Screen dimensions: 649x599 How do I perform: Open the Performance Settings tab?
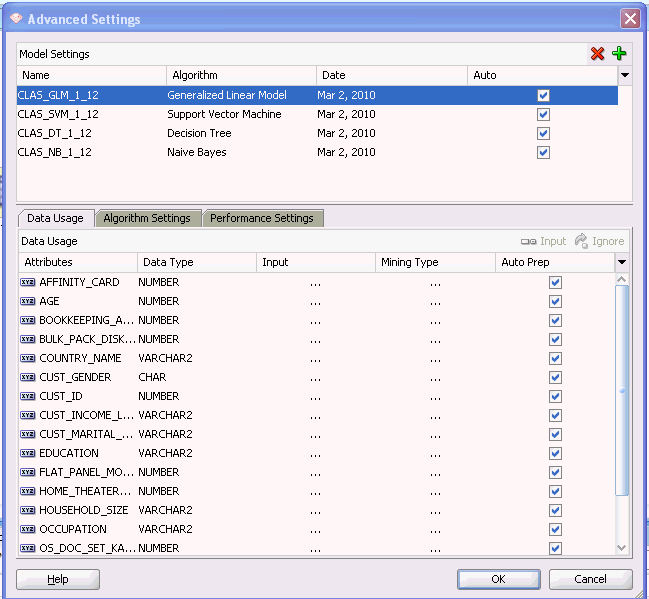(262, 218)
